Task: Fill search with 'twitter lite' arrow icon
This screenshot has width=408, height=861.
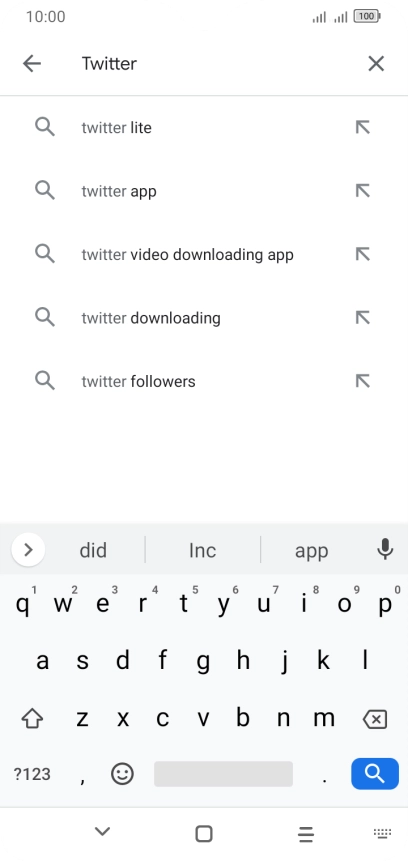Action: pos(362,127)
